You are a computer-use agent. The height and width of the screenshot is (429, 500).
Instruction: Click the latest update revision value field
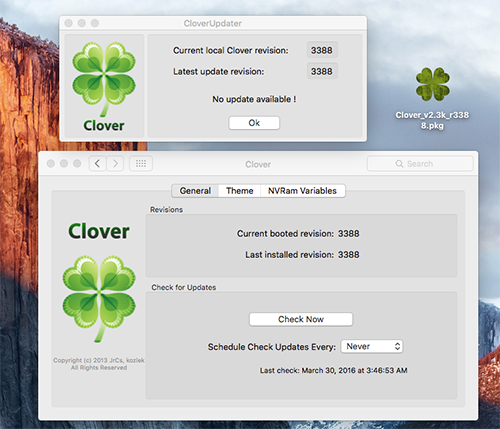[x=322, y=71]
